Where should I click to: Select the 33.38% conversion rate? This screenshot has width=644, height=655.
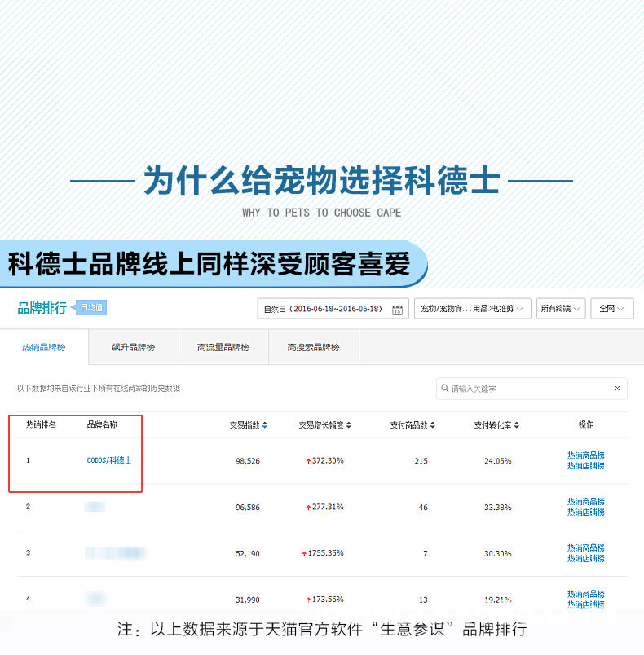[x=498, y=508]
